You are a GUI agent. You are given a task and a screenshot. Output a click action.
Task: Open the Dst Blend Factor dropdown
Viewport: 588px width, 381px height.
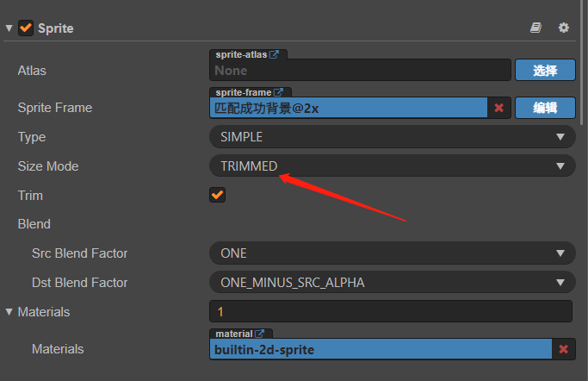392,282
